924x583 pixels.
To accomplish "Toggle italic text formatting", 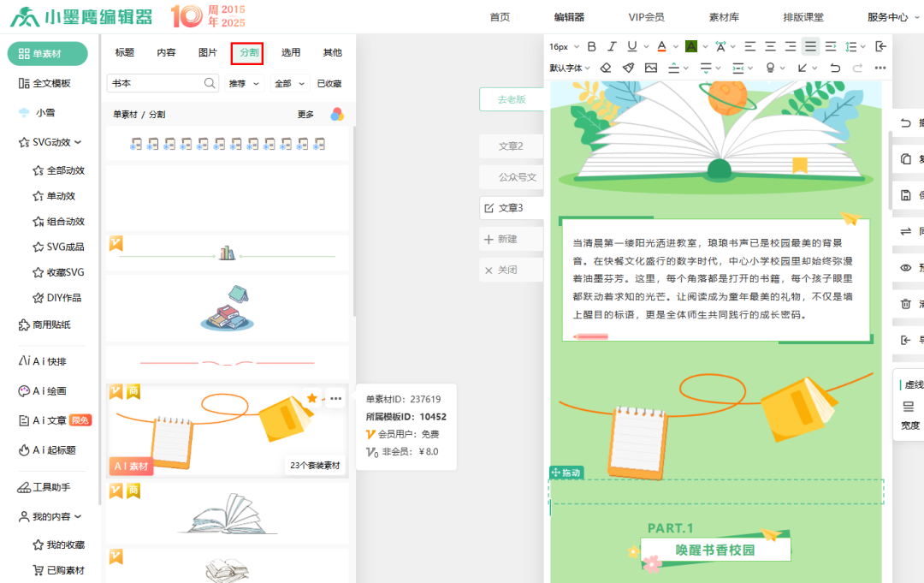I will [612, 46].
